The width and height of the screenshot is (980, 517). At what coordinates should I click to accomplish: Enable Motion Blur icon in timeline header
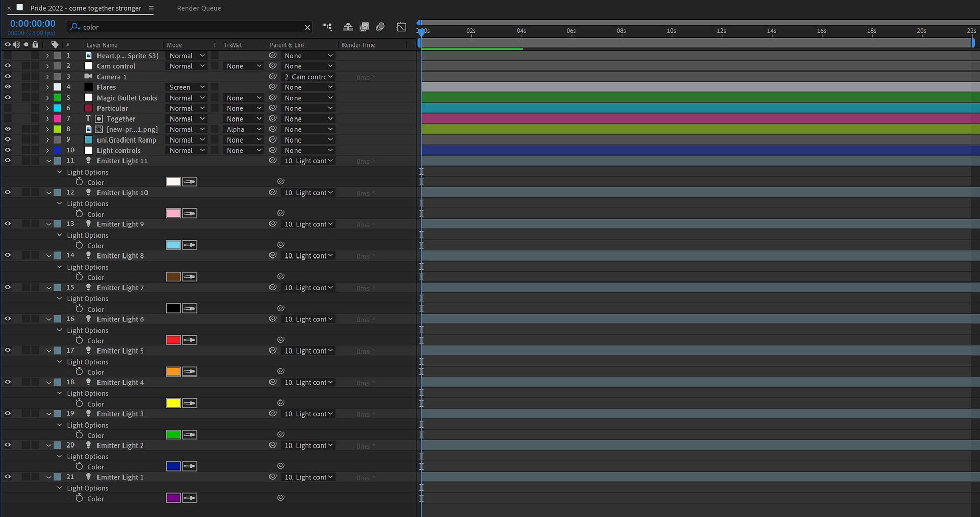coord(380,27)
